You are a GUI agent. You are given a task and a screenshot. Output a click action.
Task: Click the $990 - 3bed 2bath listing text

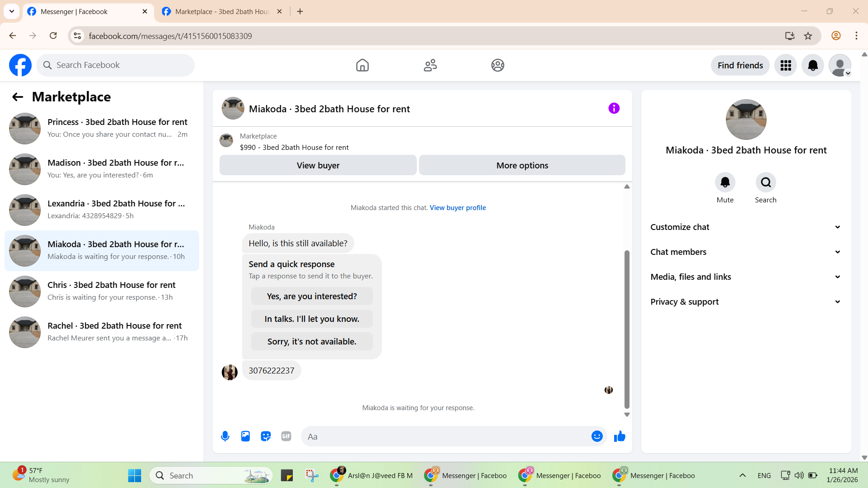point(294,148)
